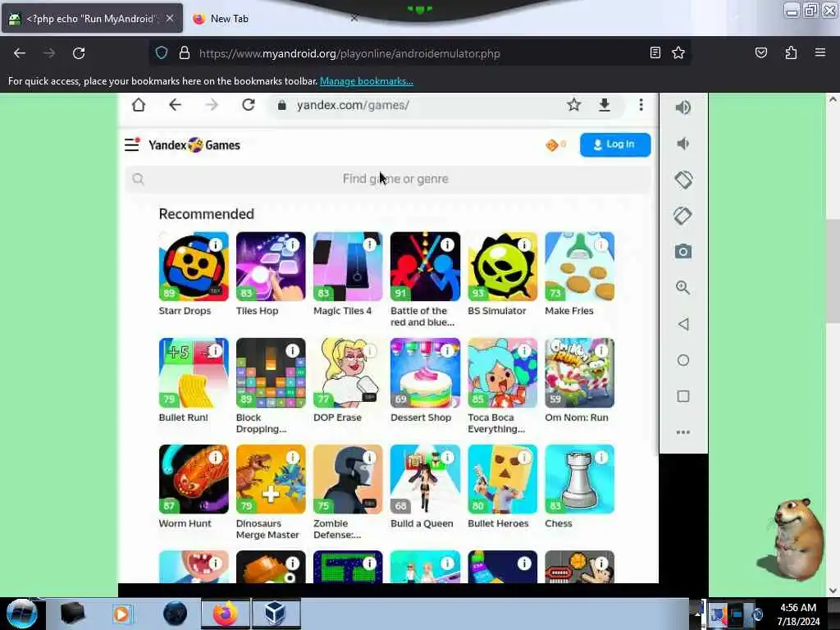Show info for Block Dropping game
Screen dimensions: 840x630
[x=293, y=351]
